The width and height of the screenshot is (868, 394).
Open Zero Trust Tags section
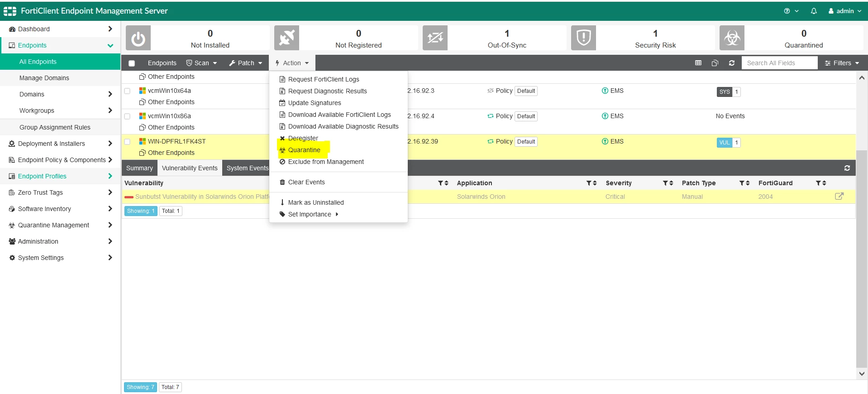pos(60,192)
